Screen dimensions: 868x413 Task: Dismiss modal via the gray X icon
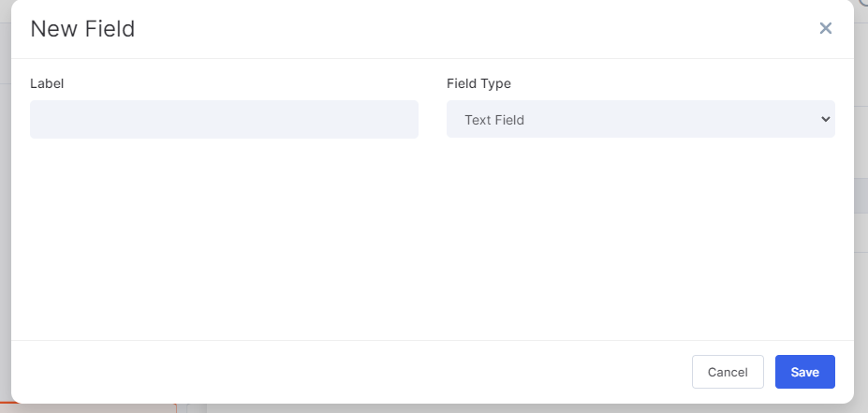coord(825,28)
